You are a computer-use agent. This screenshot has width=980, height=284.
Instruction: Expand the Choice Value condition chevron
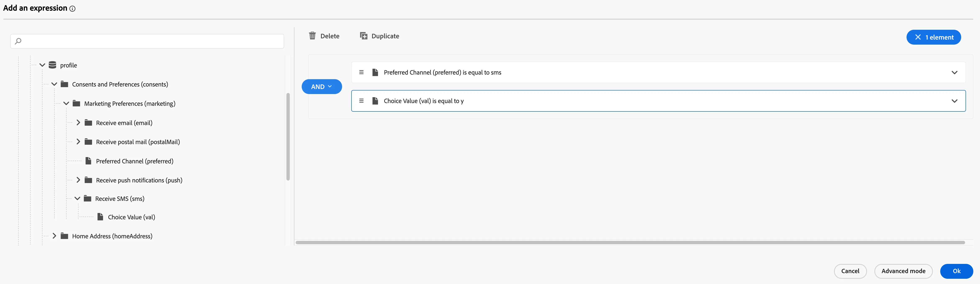click(x=954, y=101)
